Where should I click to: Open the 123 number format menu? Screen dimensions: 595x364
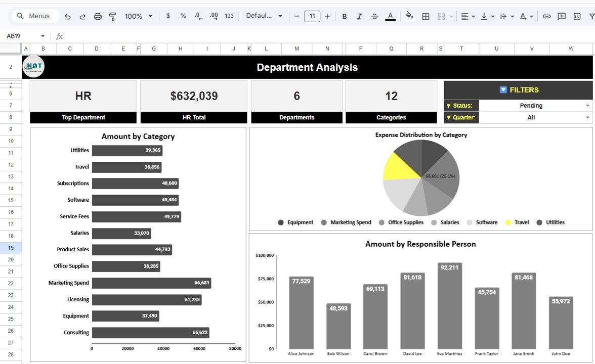tap(229, 16)
